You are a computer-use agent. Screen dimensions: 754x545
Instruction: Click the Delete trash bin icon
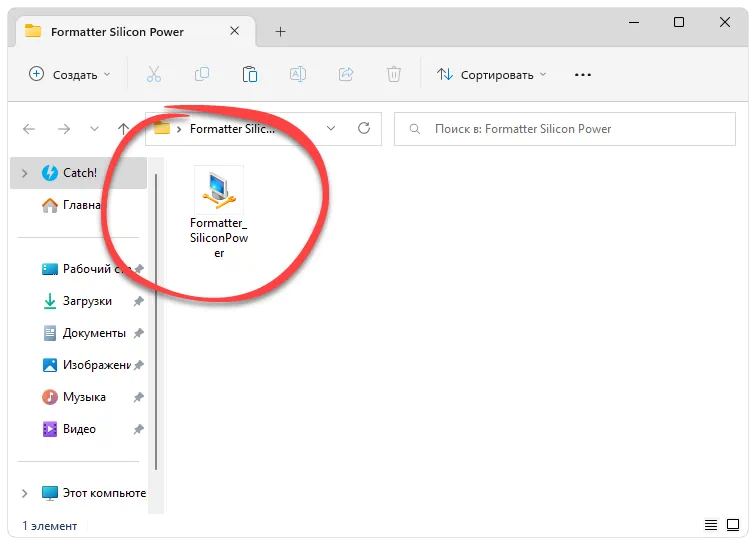[x=394, y=75]
